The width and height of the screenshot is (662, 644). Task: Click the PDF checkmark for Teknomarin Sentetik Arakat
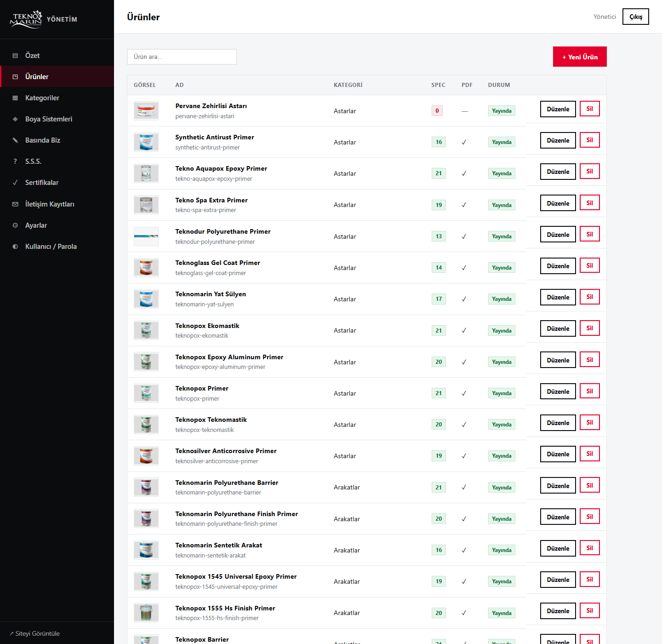click(x=464, y=550)
